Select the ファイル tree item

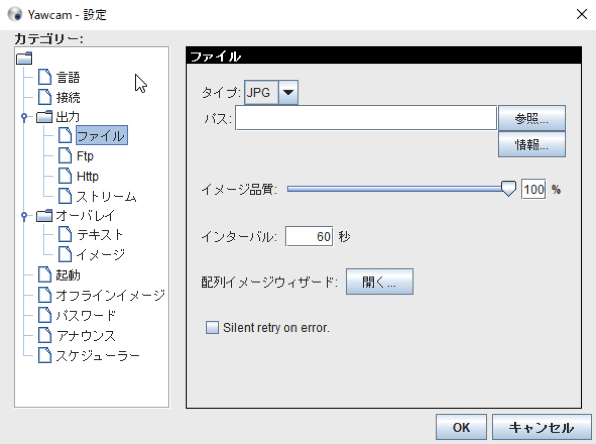[x=102, y=135]
